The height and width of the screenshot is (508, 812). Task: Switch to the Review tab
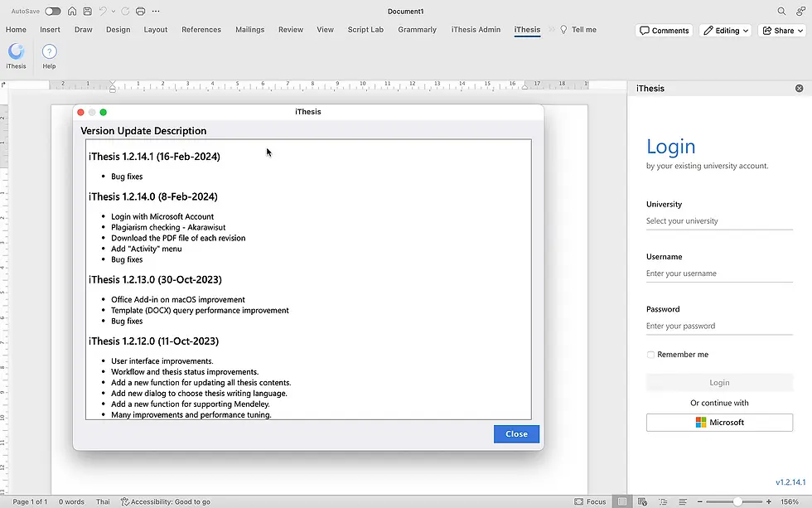point(291,30)
